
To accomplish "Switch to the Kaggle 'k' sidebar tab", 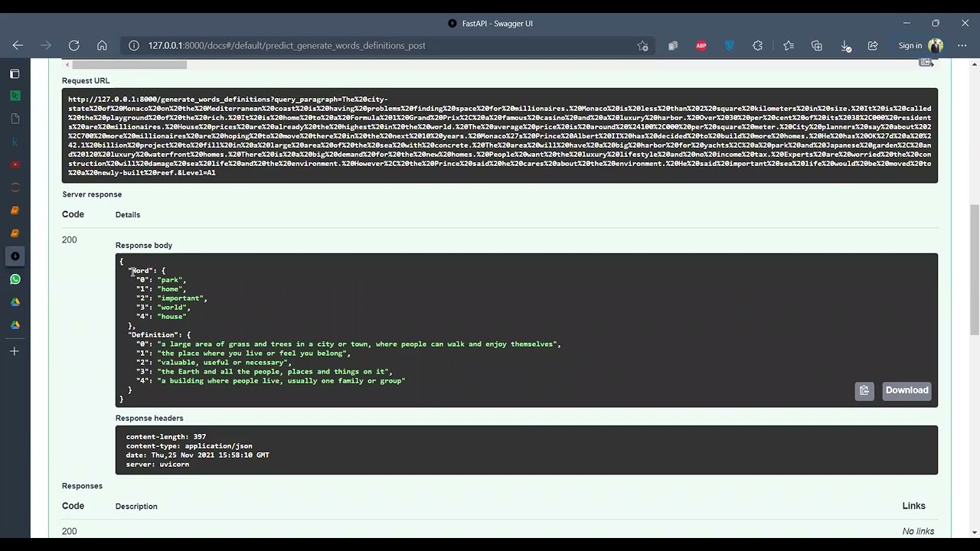I will (x=15, y=142).
